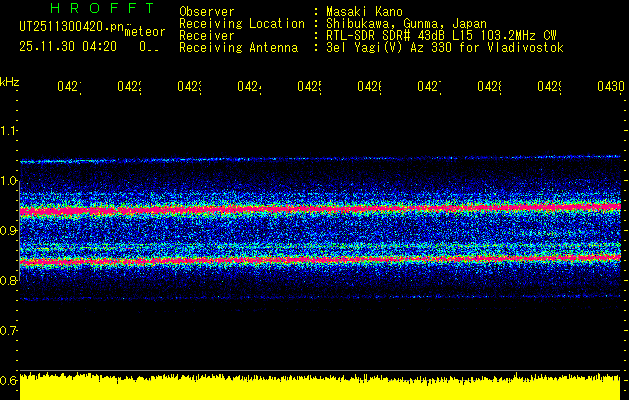Click the HROFFT title text
Viewport: 629px width, 400px height.
pos(103,8)
